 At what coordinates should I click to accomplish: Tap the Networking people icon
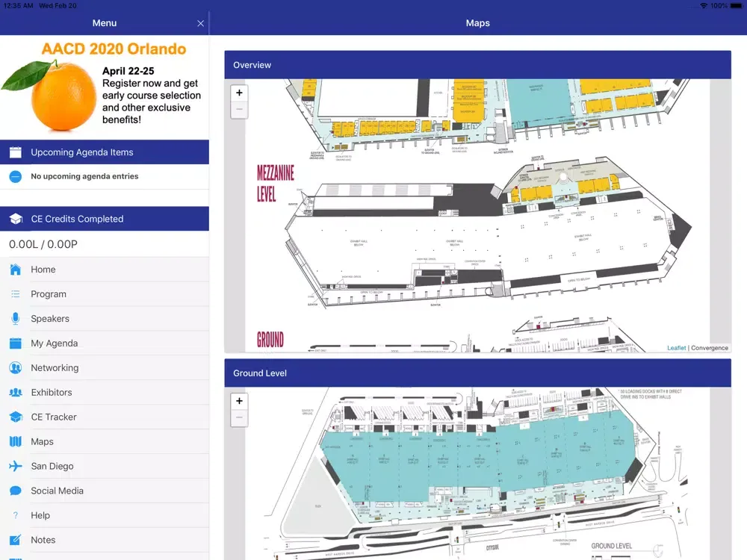(x=16, y=368)
